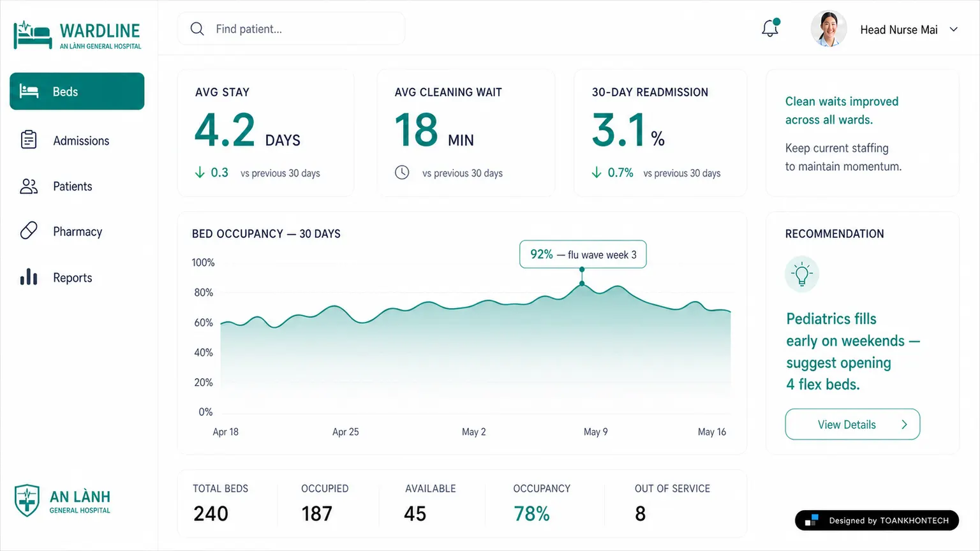The width and height of the screenshot is (980, 551).
Task: Click the Pediatrics fills early recommendation text
Action: click(x=853, y=351)
